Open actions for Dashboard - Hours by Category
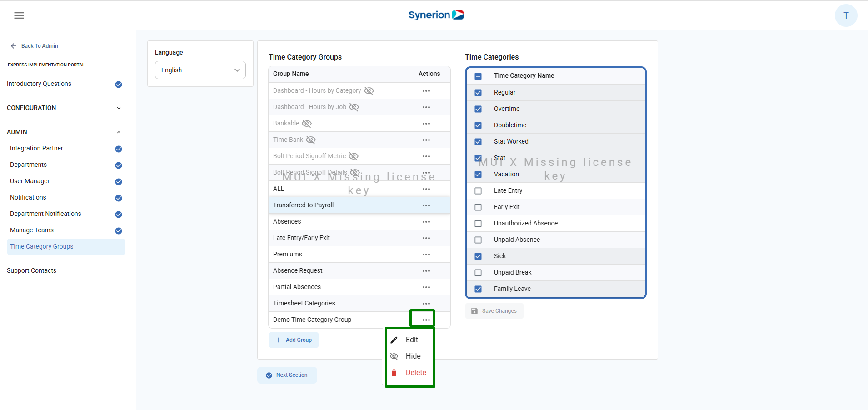The image size is (868, 410). [426, 91]
